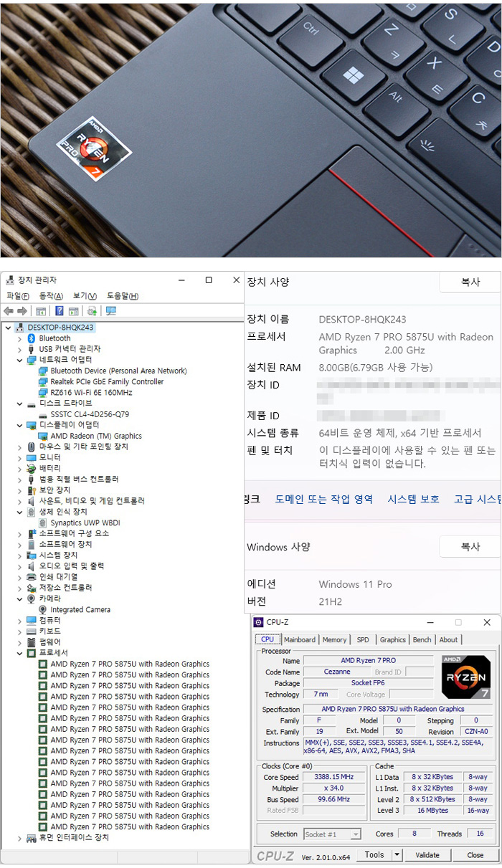Collapse the DESKTOP-8HQK243 root node
Image resolution: width=502 pixels, height=868 pixels.
pyautogui.click(x=8, y=328)
